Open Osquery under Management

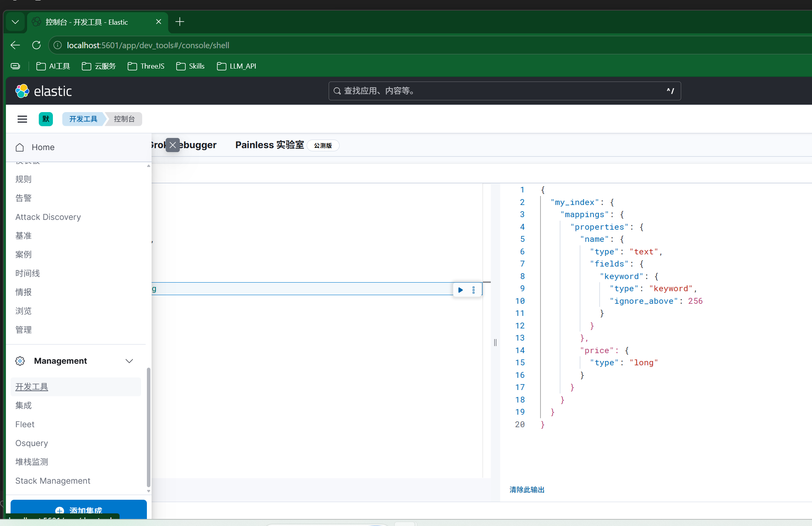[x=31, y=443]
